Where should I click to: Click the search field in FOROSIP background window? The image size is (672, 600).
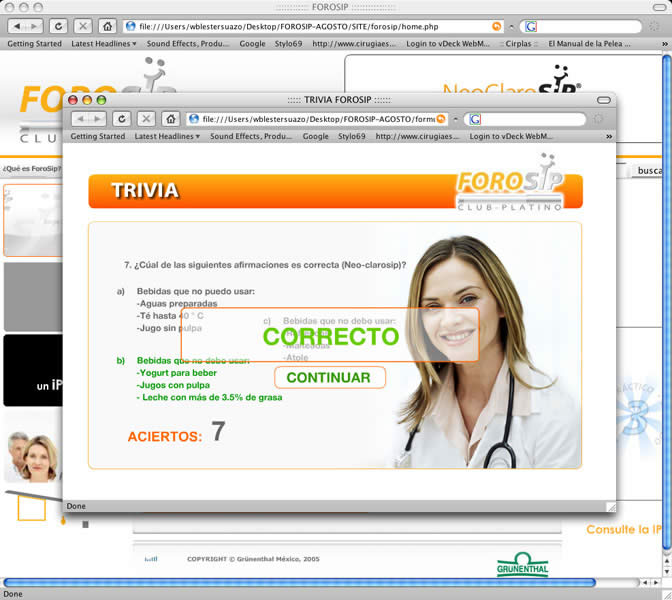[581, 27]
